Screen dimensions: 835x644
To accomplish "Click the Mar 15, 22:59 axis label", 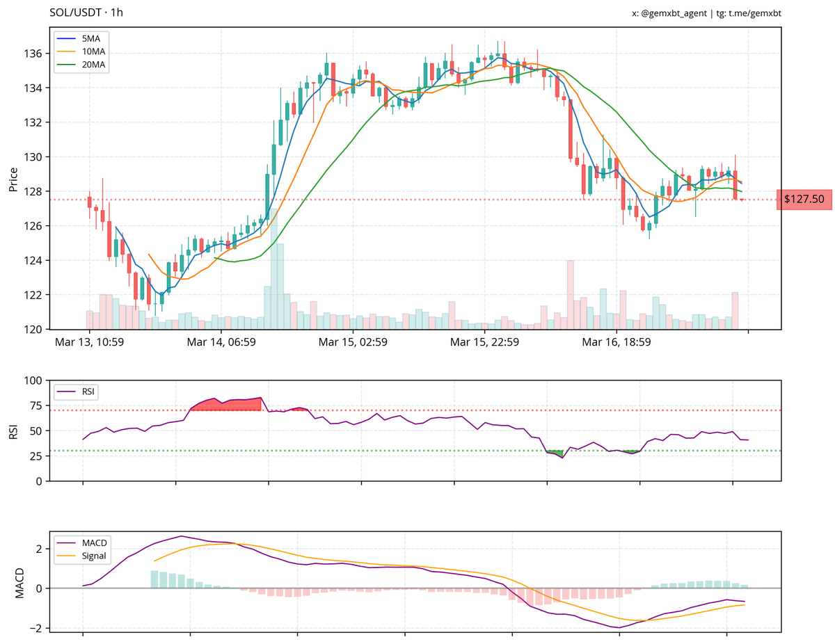I will 484,342.
